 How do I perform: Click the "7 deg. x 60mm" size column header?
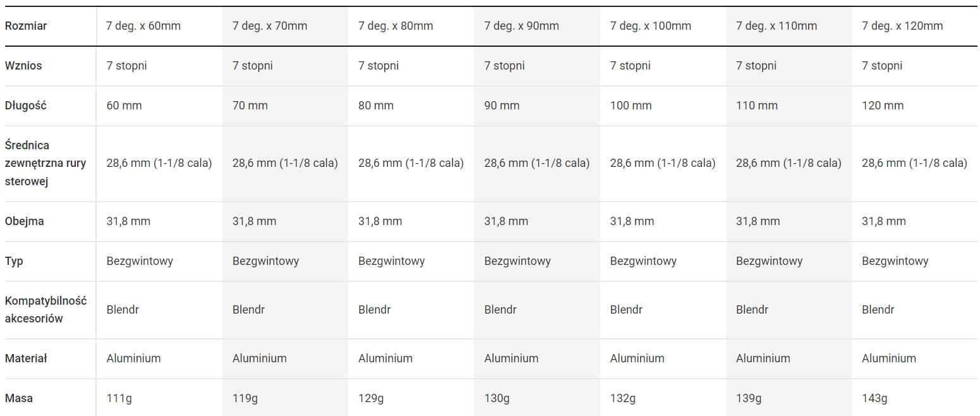point(143,26)
